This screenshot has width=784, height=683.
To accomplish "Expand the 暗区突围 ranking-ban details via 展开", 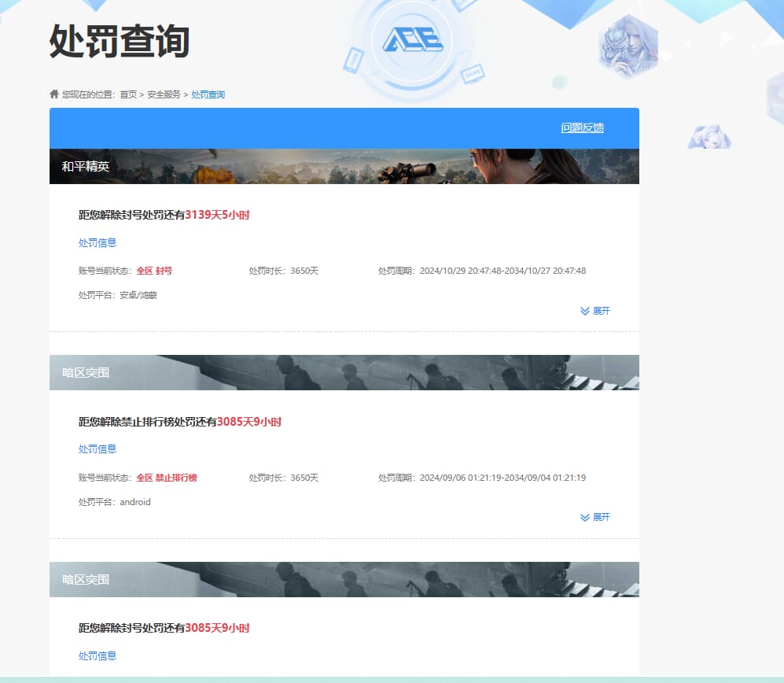I will coord(600,517).
